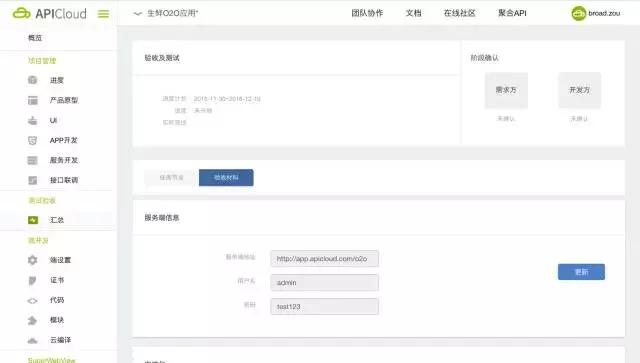Select the UI sidebar icon

click(x=33, y=120)
